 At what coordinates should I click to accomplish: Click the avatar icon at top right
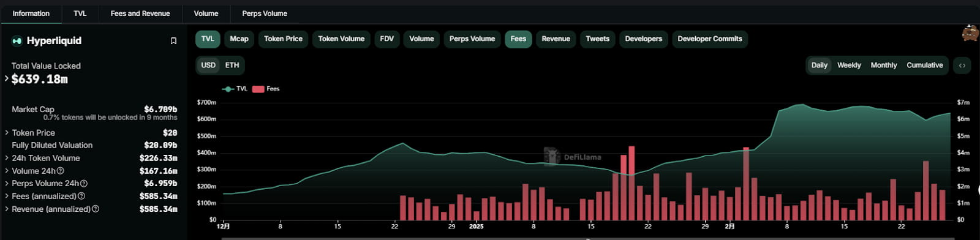click(970, 33)
